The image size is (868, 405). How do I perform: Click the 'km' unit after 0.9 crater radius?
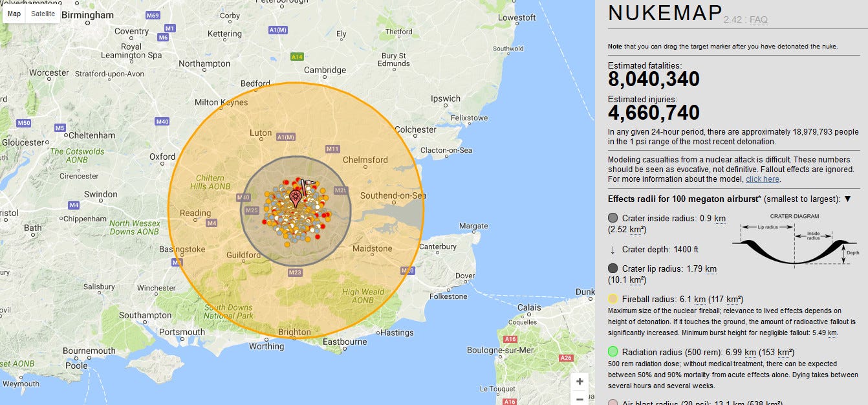click(x=720, y=218)
